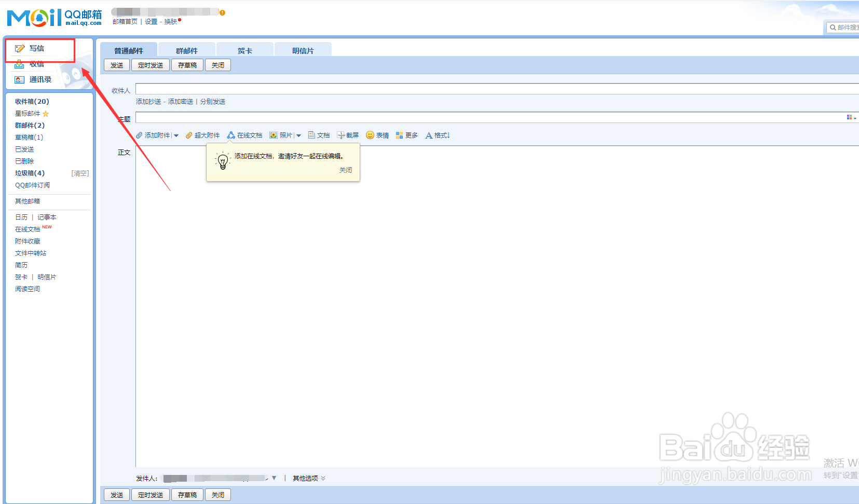Switch to the 贺卡 tab

(244, 50)
